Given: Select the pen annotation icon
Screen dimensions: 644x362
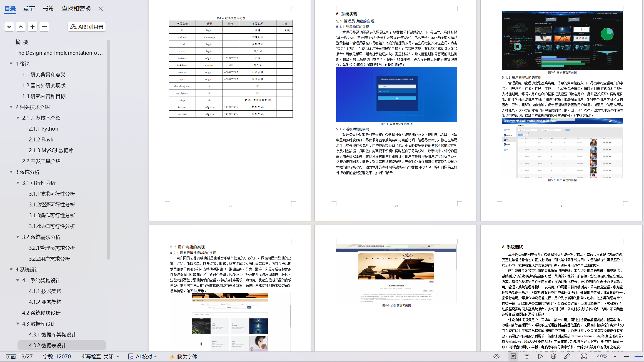Looking at the screenshot, I should coord(567,356).
